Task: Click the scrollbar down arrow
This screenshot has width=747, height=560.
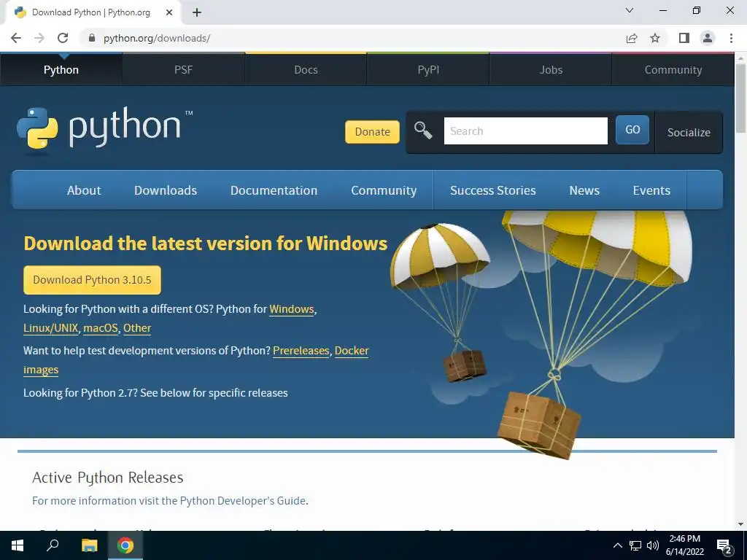Action: tap(740, 525)
